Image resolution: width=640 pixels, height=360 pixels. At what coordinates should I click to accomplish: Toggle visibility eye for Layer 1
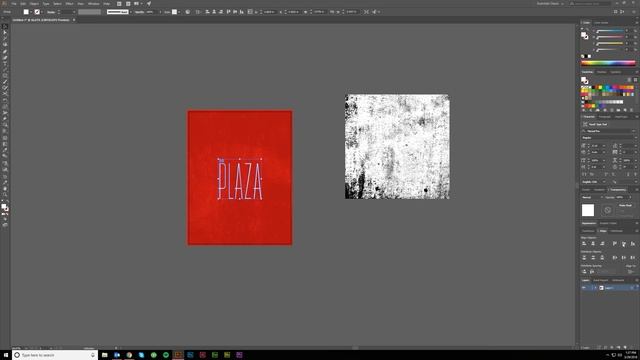pos(584,288)
